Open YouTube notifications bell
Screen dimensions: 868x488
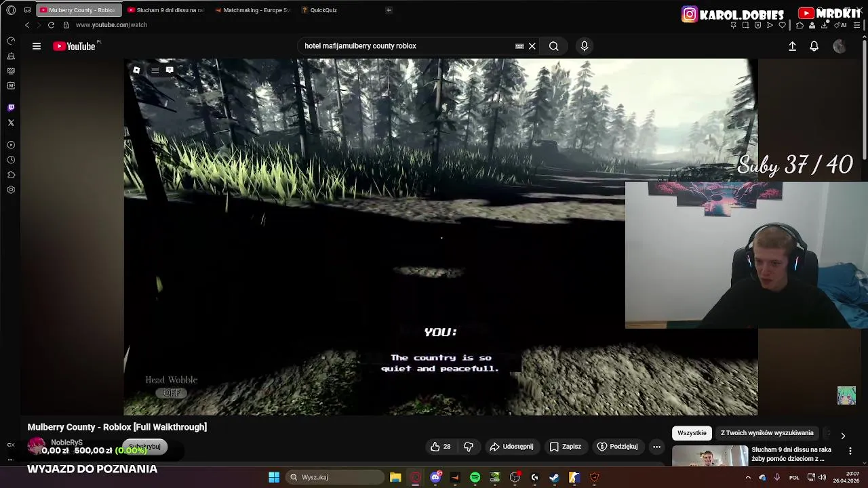(x=814, y=46)
